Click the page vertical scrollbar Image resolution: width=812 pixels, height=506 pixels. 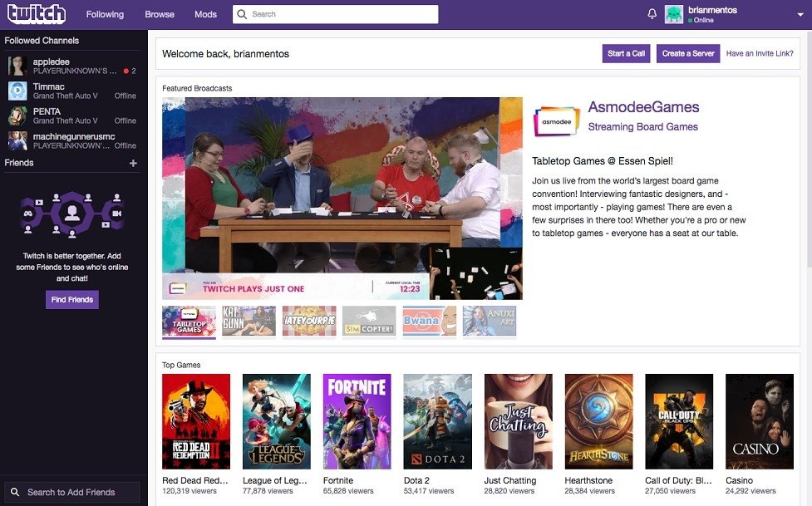809,148
